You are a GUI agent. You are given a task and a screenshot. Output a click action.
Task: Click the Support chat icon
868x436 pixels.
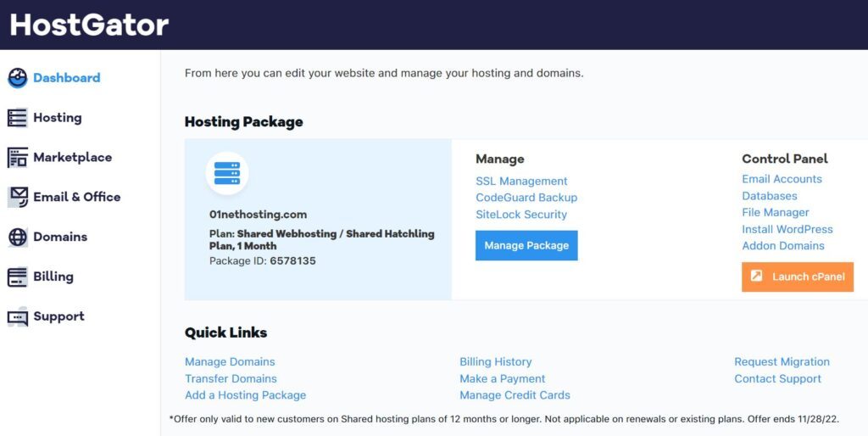pyautogui.click(x=18, y=317)
